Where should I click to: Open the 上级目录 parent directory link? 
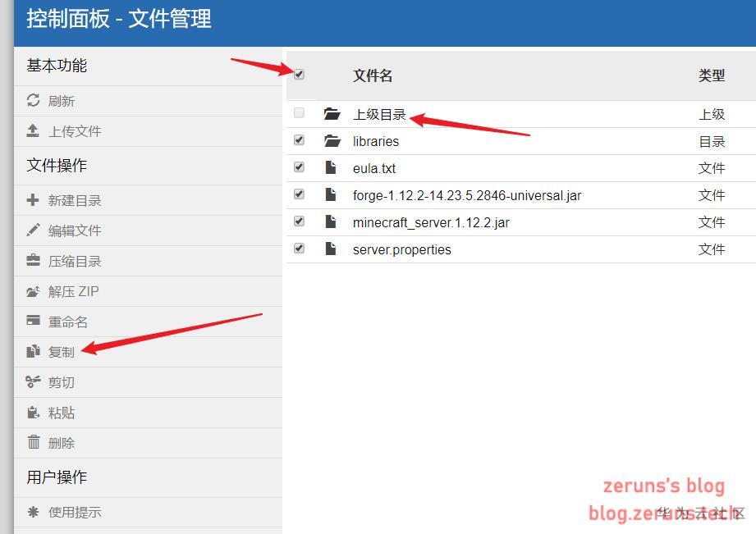[379, 114]
